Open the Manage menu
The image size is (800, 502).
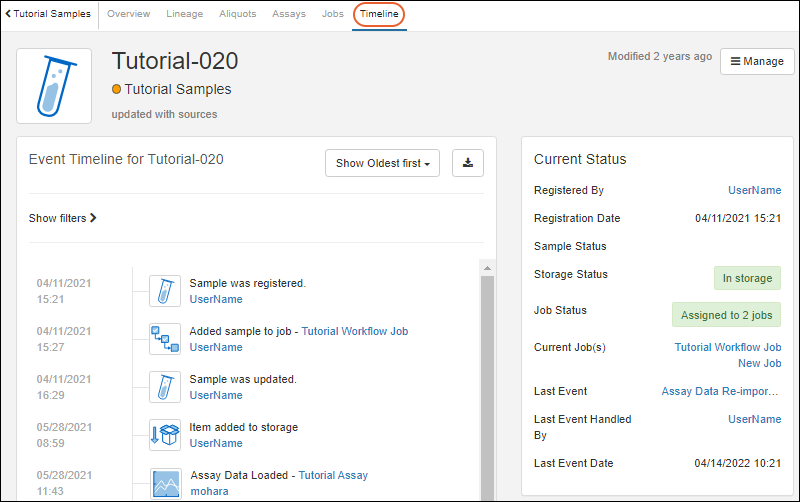pos(757,61)
